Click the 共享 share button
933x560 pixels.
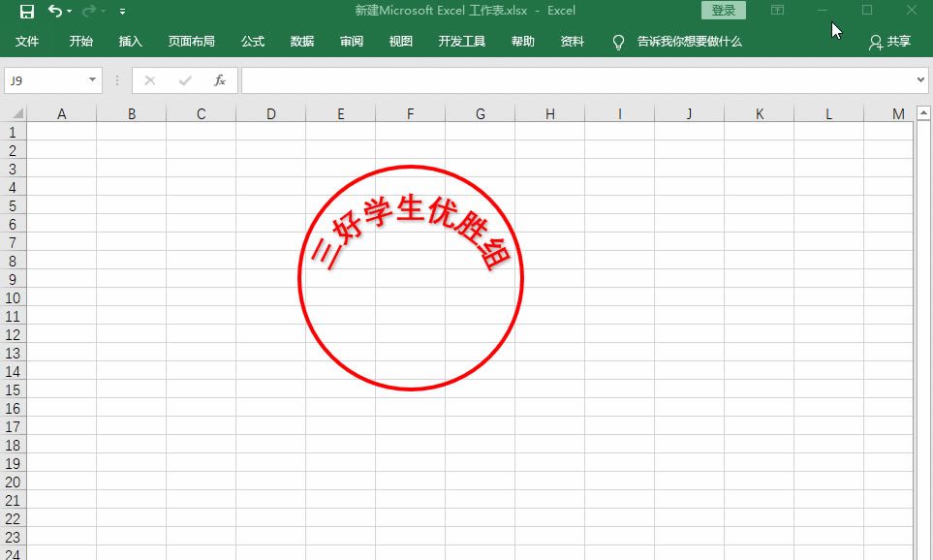(889, 42)
